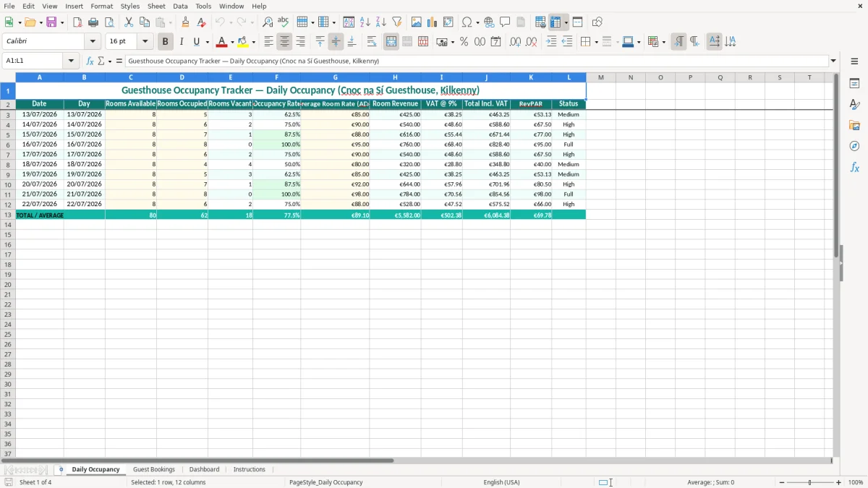Open Conditional Formatting dropdown arrow
The width and height of the screenshot is (868, 488).
click(663, 42)
